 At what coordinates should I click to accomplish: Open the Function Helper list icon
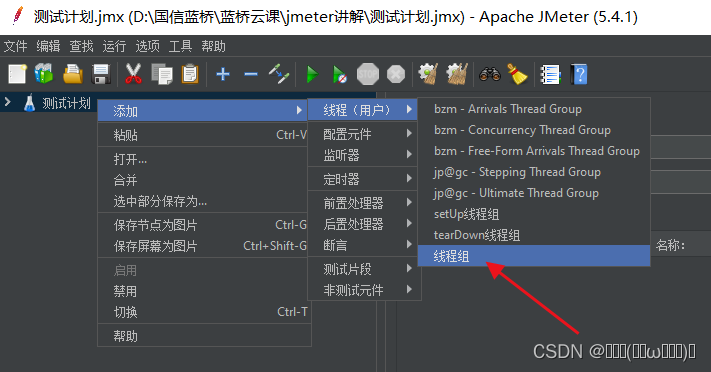[x=550, y=74]
